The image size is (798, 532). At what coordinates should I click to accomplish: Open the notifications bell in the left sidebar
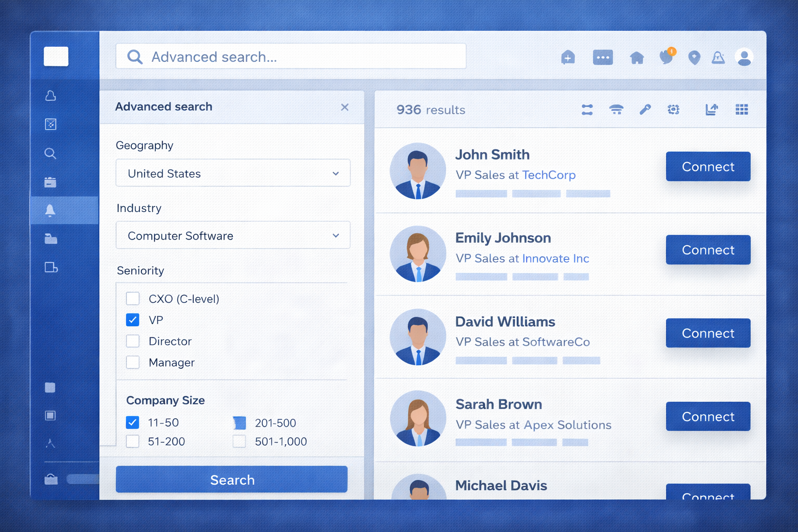point(50,210)
